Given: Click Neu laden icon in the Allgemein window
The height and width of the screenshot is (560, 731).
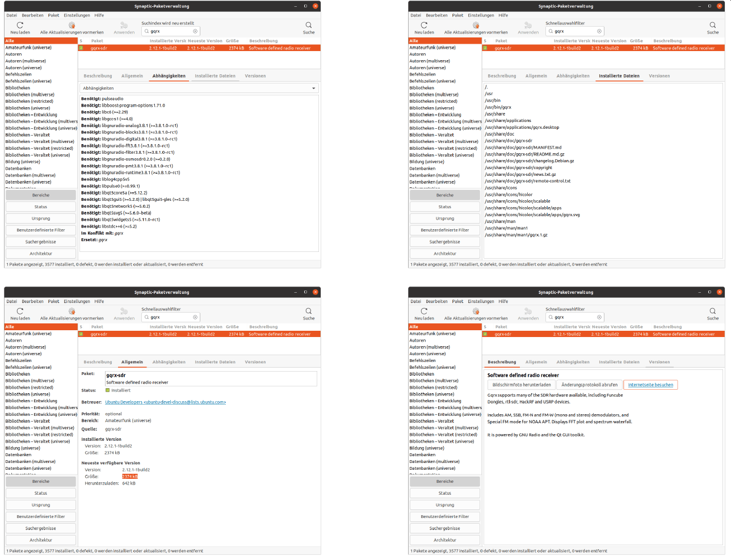Looking at the screenshot, I should click(x=20, y=311).
